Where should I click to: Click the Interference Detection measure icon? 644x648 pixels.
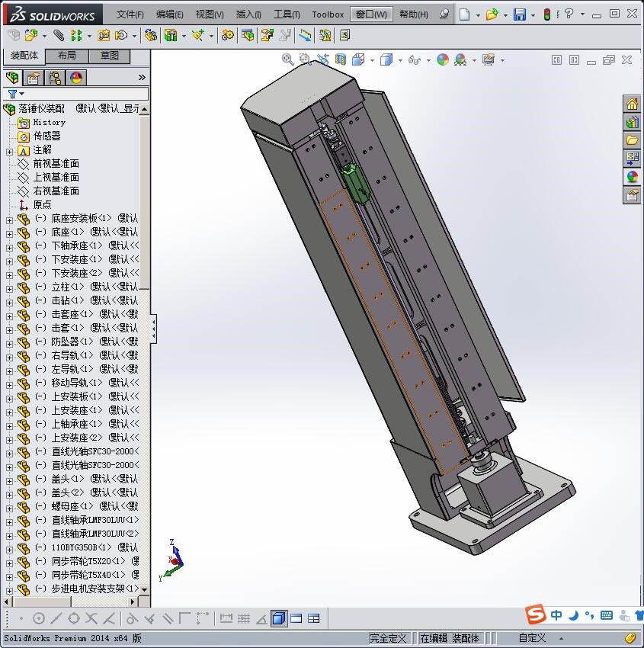pos(305,36)
